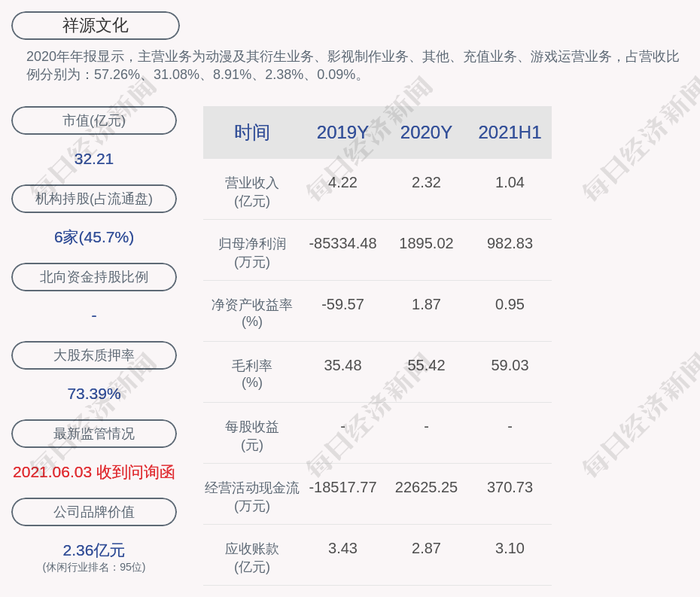Select the ROE value 0.95
This screenshot has width=700, height=597.
coord(510,305)
